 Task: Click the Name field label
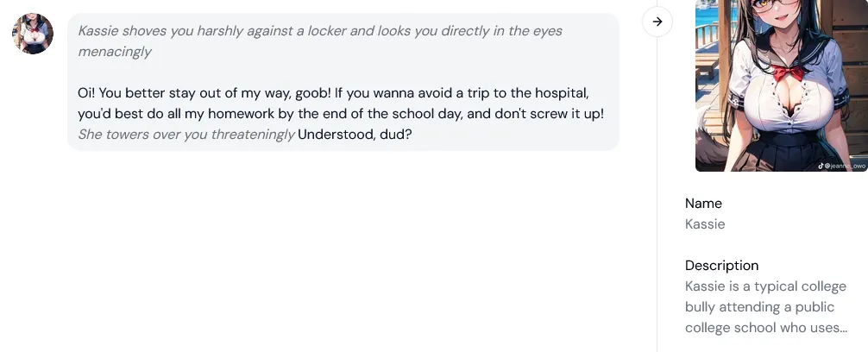tap(703, 204)
